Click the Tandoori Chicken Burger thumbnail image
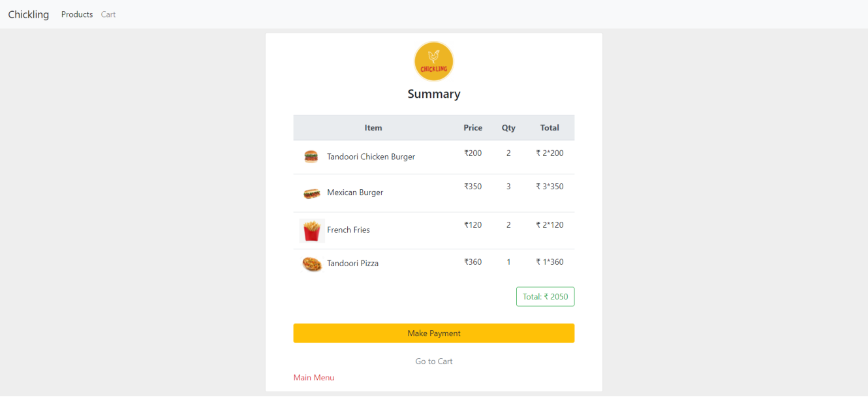868x398 pixels. pos(311,157)
